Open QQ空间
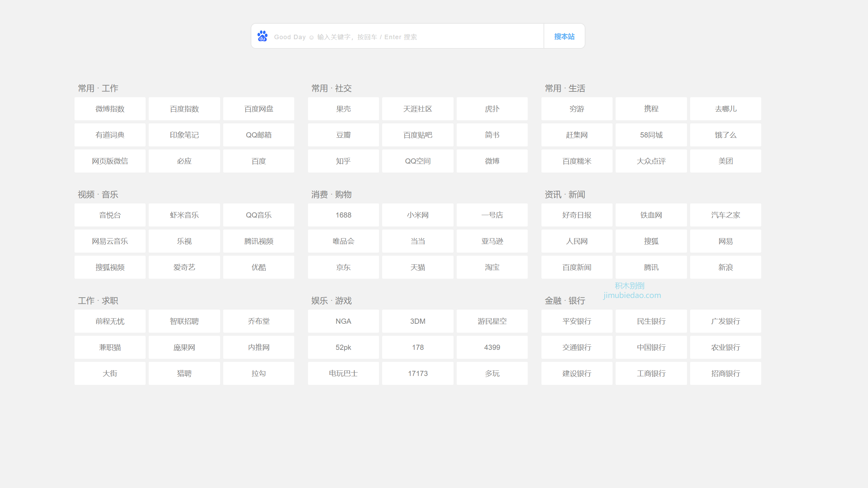 pyautogui.click(x=418, y=161)
